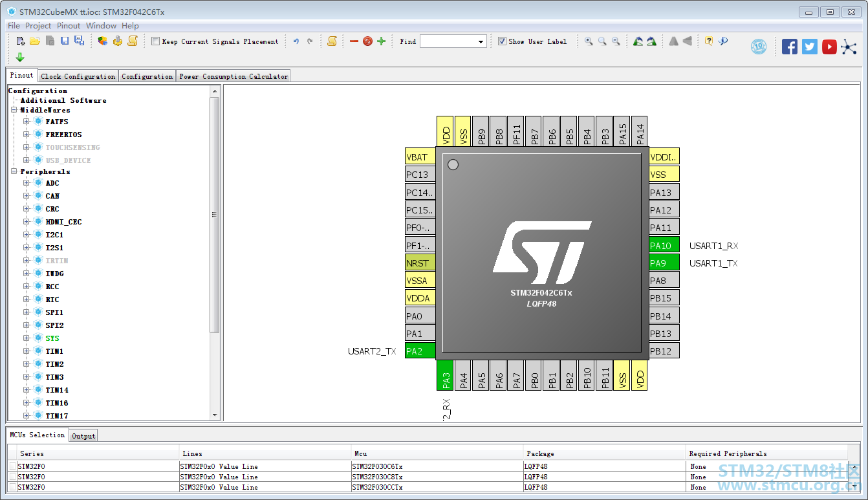Check the STM32F030C8Tx row checkbox
This screenshot has width=868, height=500.
(13, 477)
